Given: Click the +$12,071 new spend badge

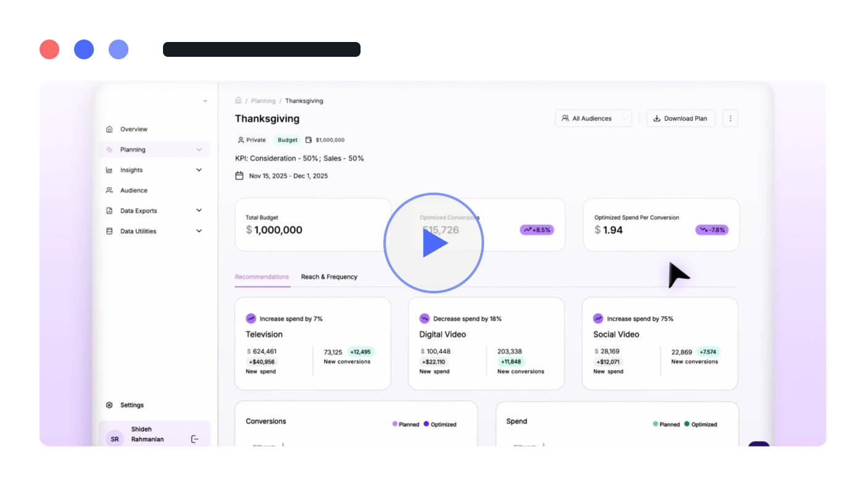Looking at the screenshot, I should [x=608, y=362].
